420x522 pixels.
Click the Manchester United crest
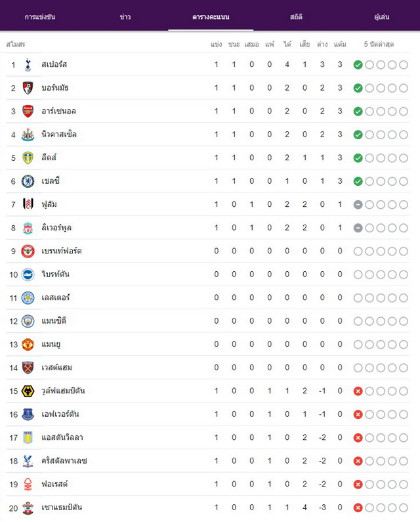(x=28, y=344)
